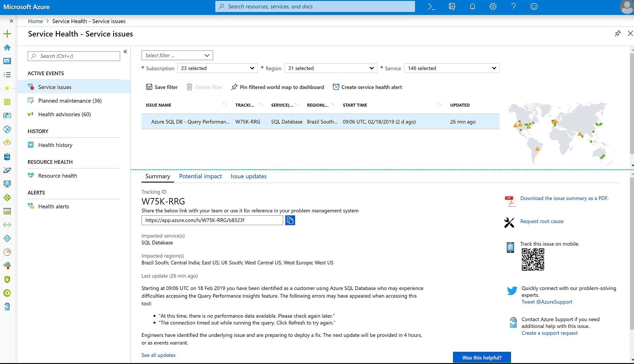Open All resources grid icon in sidebar
634x364 pixels.
click(x=7, y=102)
